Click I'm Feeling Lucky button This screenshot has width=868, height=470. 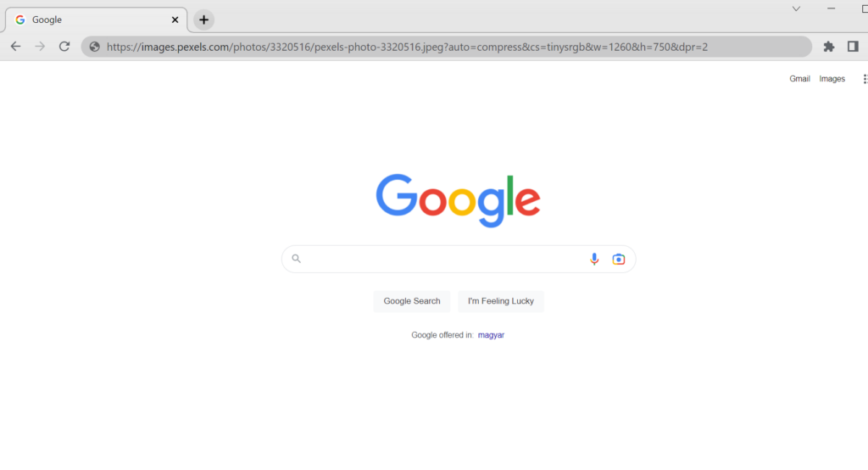[500, 301]
